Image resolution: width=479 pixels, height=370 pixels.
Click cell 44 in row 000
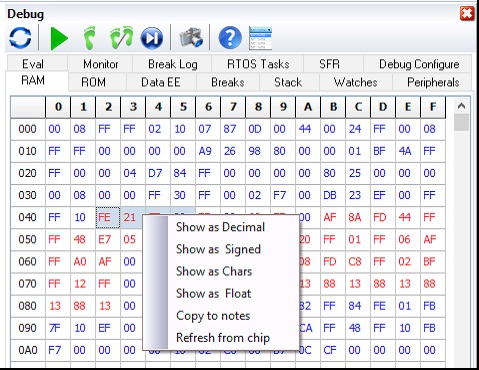(308, 129)
